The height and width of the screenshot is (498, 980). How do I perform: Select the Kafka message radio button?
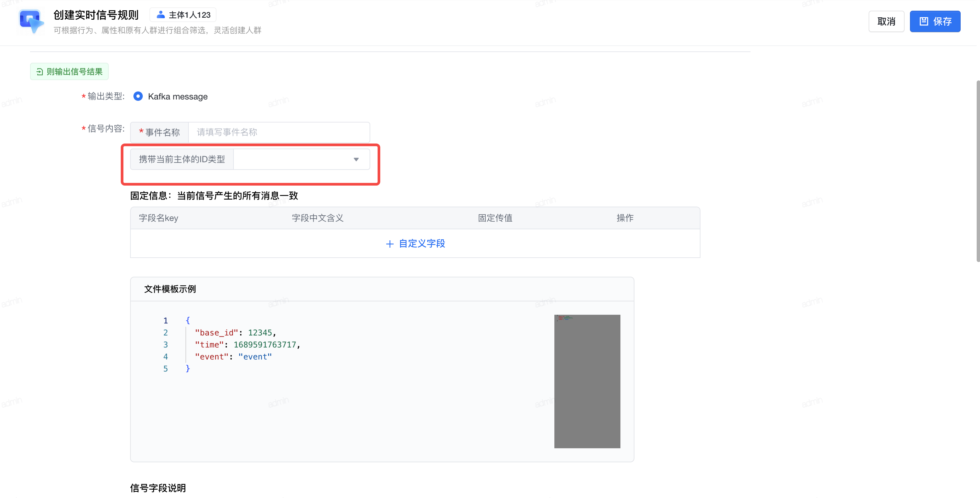(x=138, y=96)
